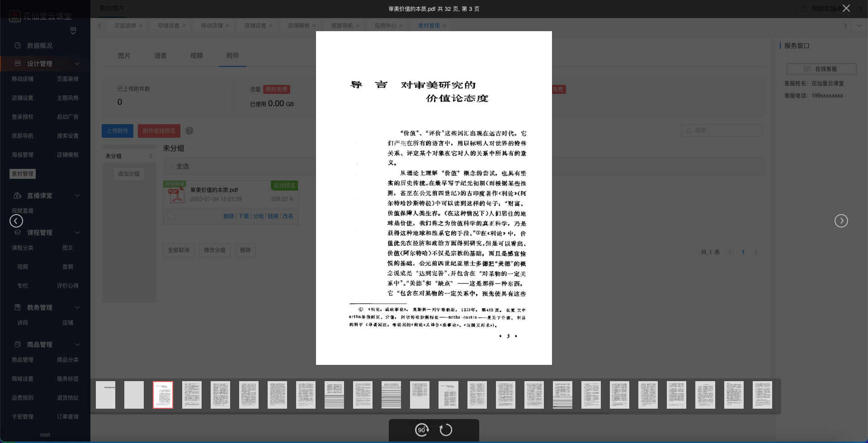Open 订单查询 in the sidebar
This screenshot has width=868, height=443.
pos(68,417)
